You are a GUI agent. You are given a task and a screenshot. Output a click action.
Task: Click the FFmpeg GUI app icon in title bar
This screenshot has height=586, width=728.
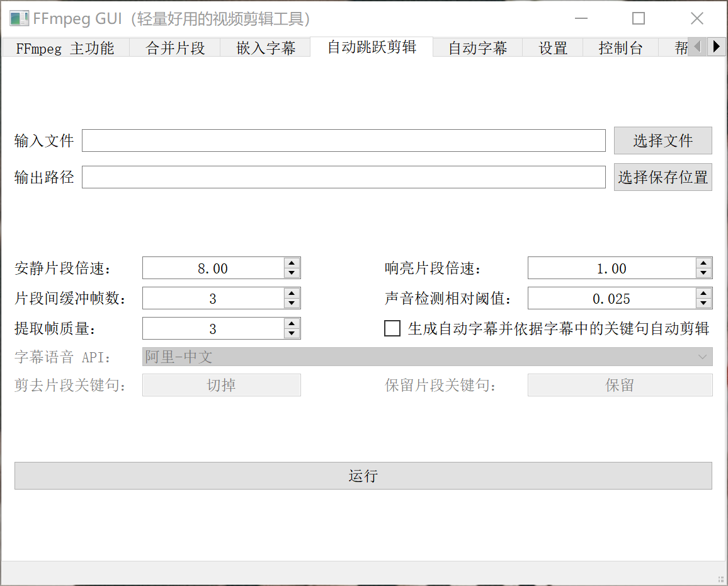(19, 19)
